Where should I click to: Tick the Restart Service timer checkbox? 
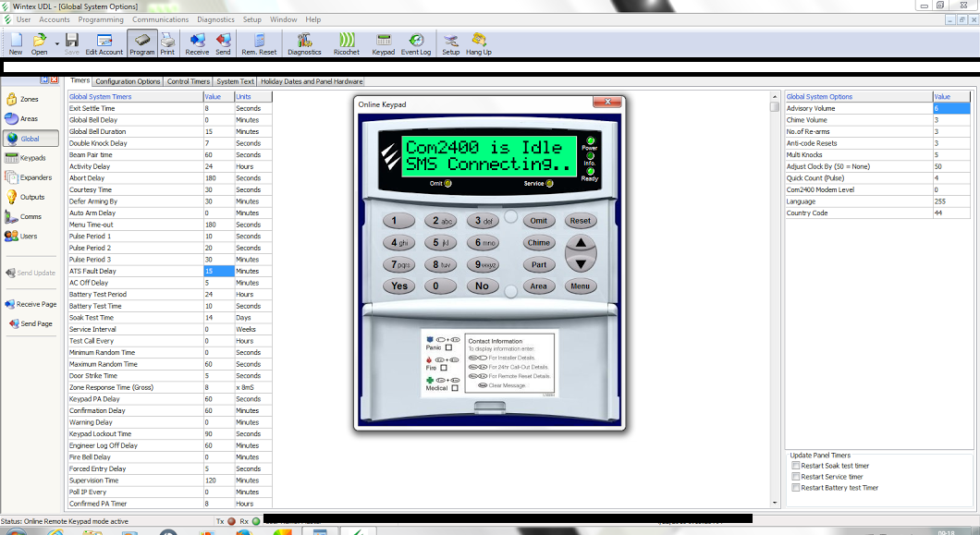point(796,477)
